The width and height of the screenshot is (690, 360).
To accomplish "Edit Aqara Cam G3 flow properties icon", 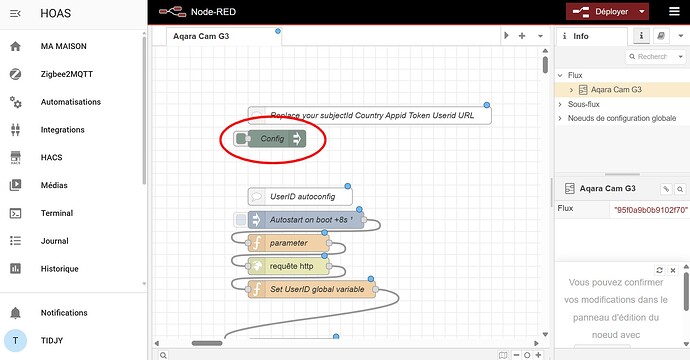I will (x=666, y=189).
